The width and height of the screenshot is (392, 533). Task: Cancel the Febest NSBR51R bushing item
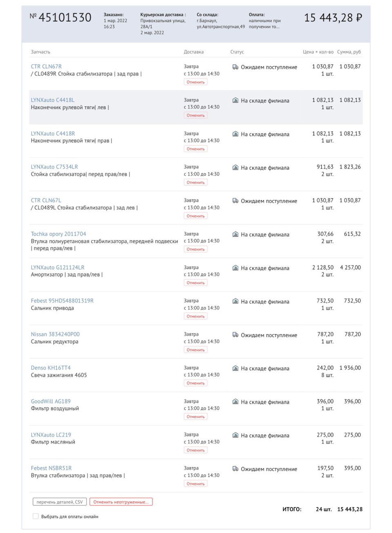[195, 483]
